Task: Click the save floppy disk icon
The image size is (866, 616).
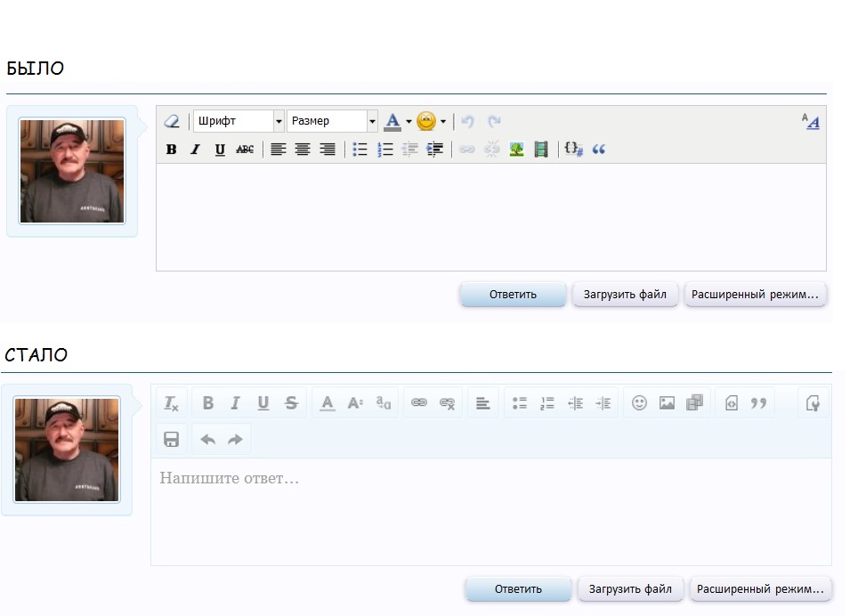Action: tap(172, 439)
